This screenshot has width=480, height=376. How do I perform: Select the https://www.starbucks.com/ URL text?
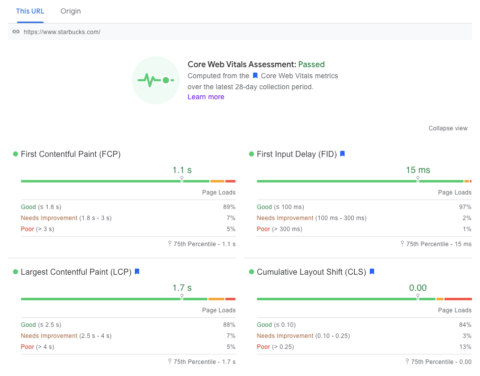[x=62, y=32]
